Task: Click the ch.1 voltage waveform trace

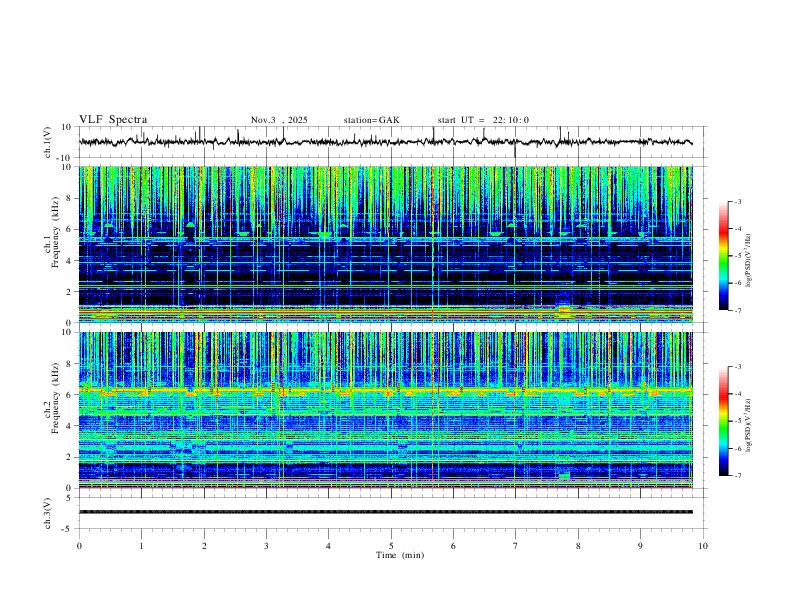Action: click(x=385, y=142)
